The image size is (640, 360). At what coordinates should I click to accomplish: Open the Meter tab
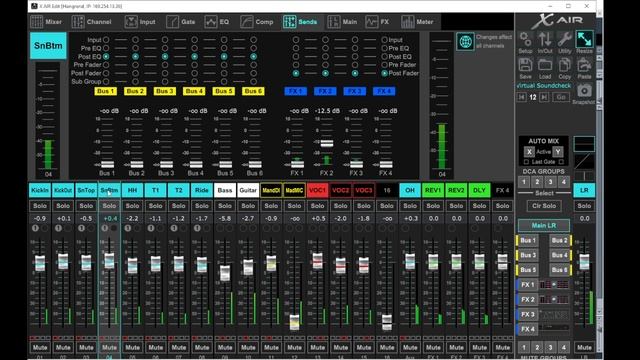pos(417,22)
